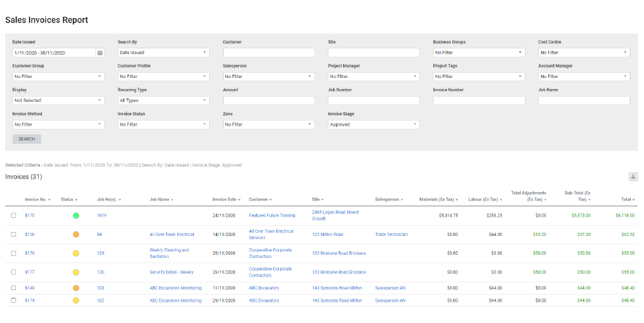Sort by Materials (Ex Tax) column header
The width and height of the screenshot is (644, 323).
pyautogui.click(x=439, y=199)
